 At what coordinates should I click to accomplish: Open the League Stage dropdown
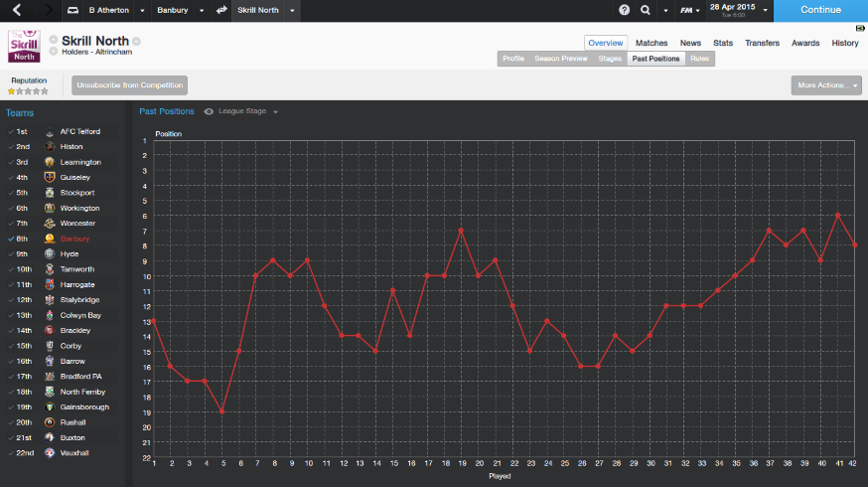(x=248, y=111)
